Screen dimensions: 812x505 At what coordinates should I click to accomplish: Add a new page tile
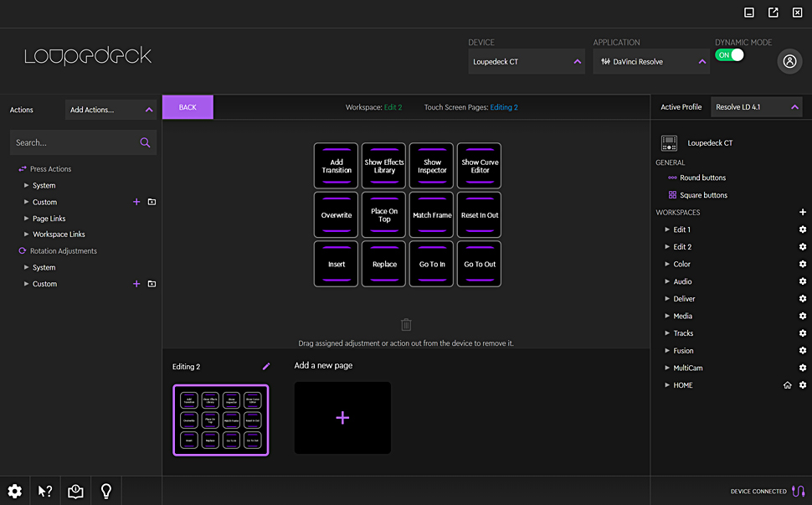(x=342, y=418)
